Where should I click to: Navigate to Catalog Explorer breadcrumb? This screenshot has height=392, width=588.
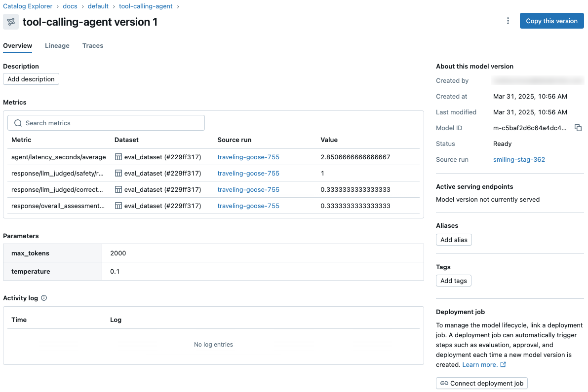[28, 6]
